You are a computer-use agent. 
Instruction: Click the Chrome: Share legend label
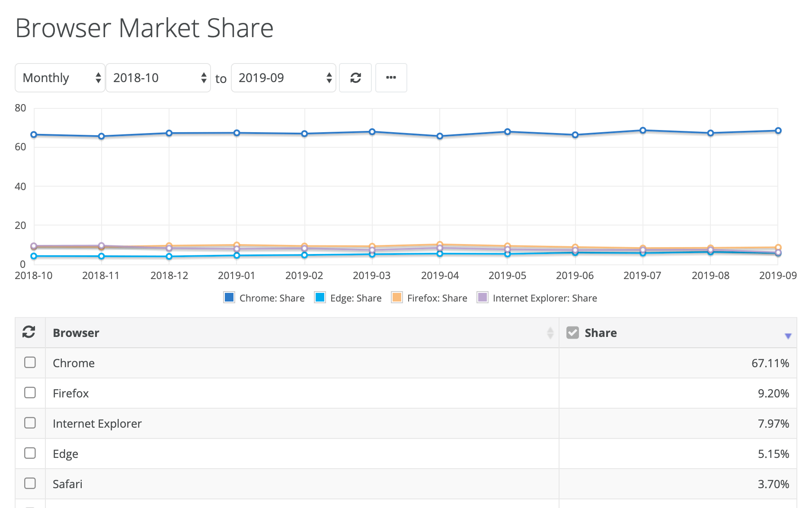272,298
